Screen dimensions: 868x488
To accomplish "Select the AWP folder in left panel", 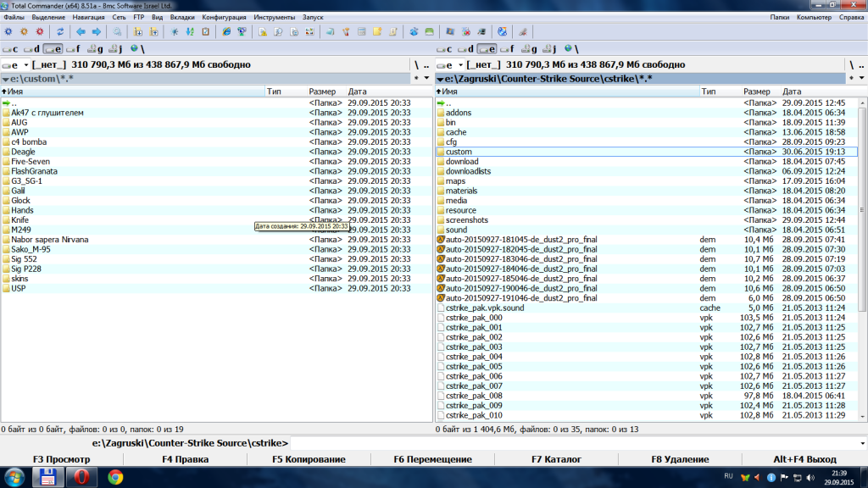I will coord(20,132).
